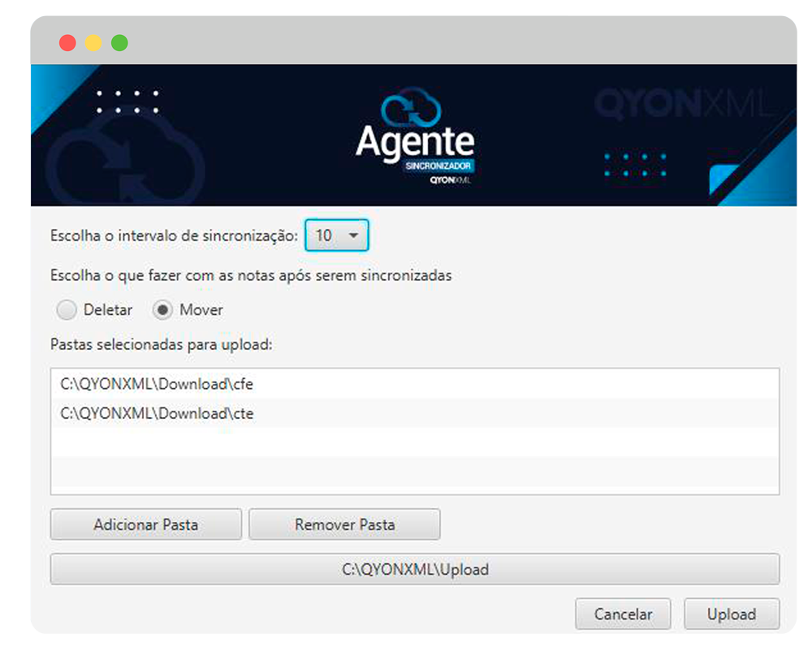The image size is (812, 651).
Task: Cancel the dialog with Cancelar
Action: coord(623,614)
